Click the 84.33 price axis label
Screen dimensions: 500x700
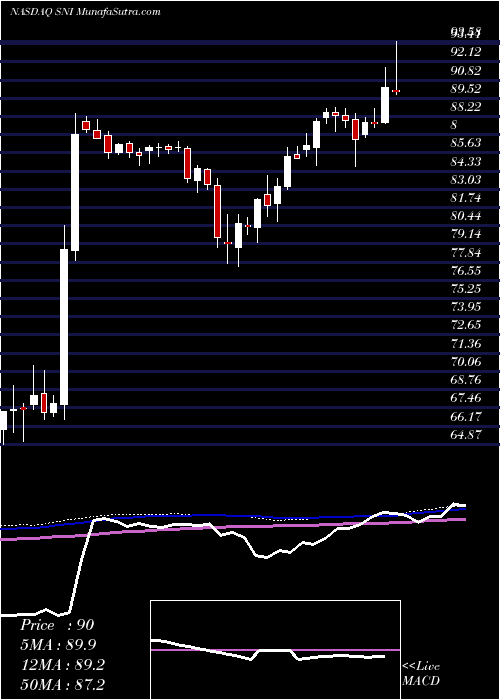pyautogui.click(x=466, y=161)
